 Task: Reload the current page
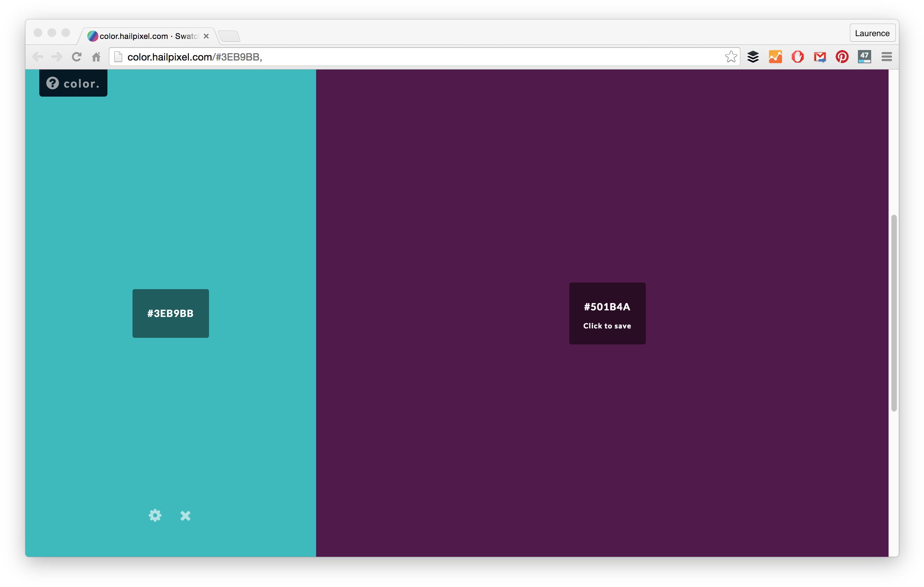(x=77, y=56)
